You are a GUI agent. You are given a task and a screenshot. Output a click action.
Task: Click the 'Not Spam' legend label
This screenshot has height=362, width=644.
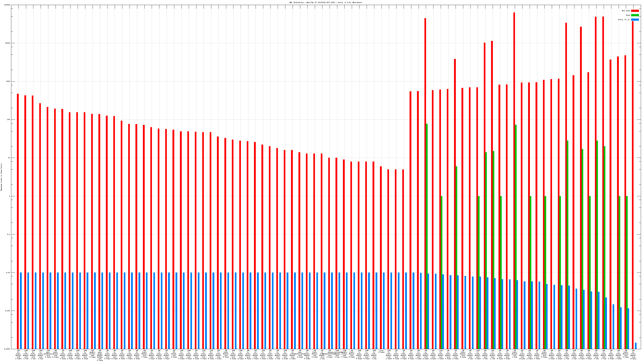(x=626, y=11)
